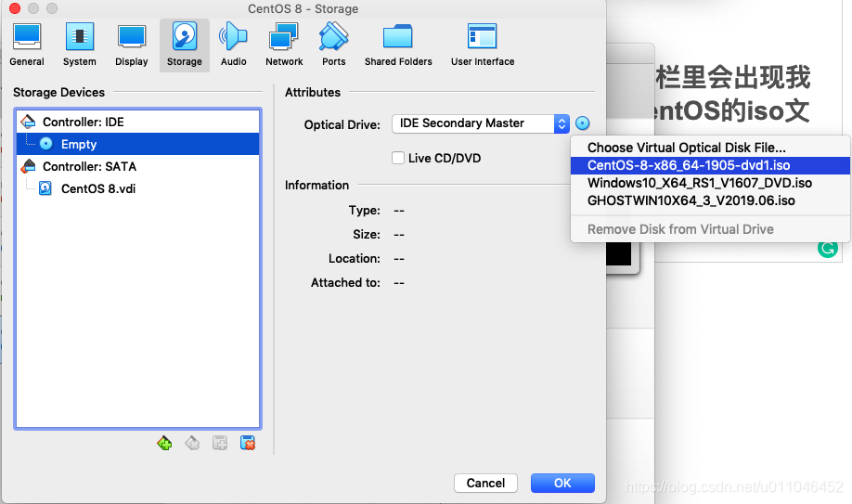Click the SATA controller icon
This screenshot has width=852, height=504.
28,166
